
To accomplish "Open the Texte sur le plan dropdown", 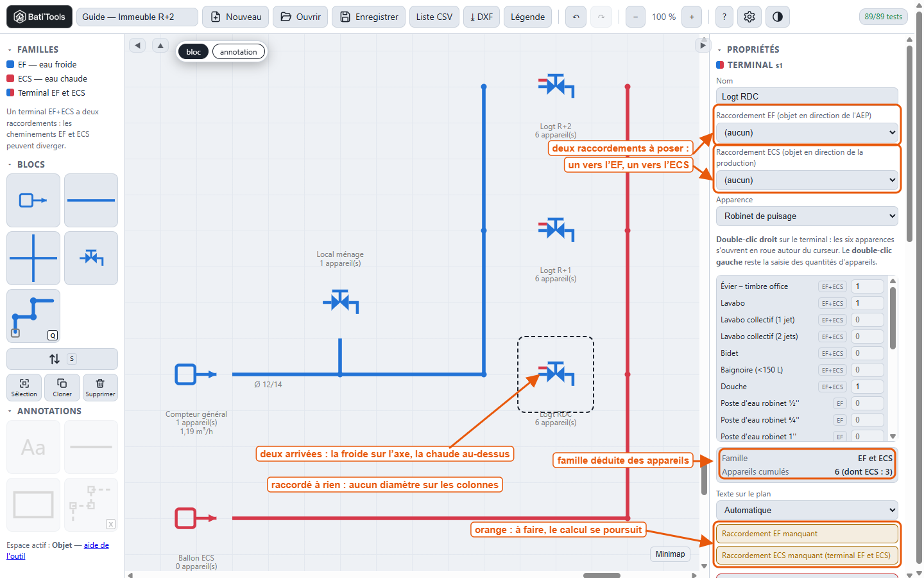I will (807, 511).
